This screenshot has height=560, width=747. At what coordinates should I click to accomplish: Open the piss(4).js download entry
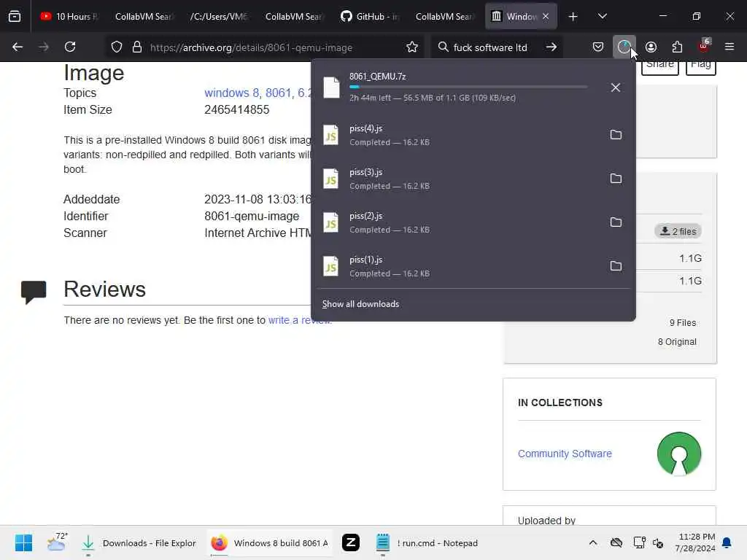[x=457, y=135]
